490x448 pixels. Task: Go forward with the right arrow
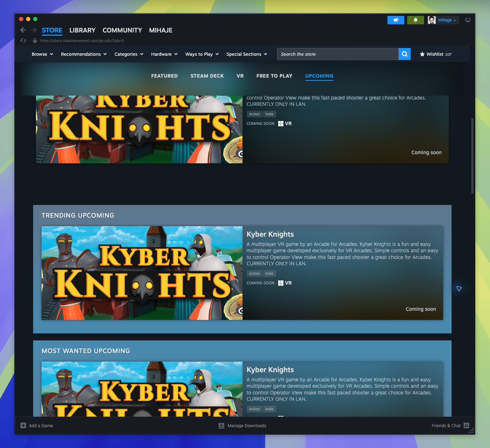point(34,30)
